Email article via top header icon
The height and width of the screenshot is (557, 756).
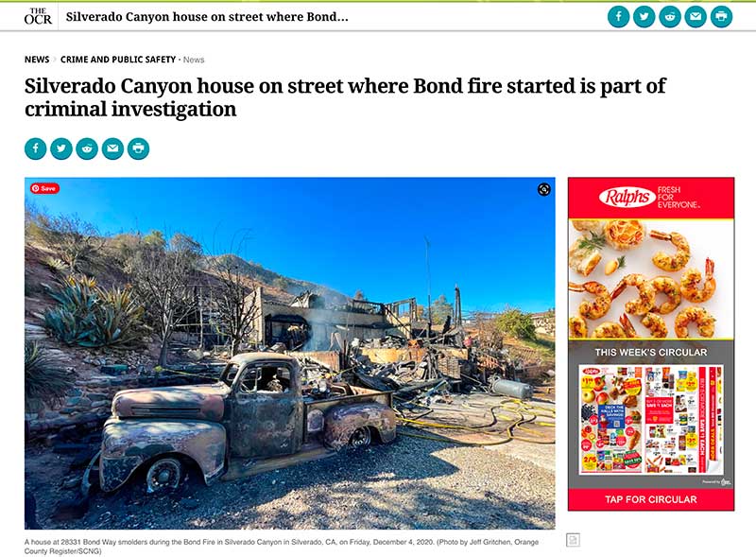(696, 17)
